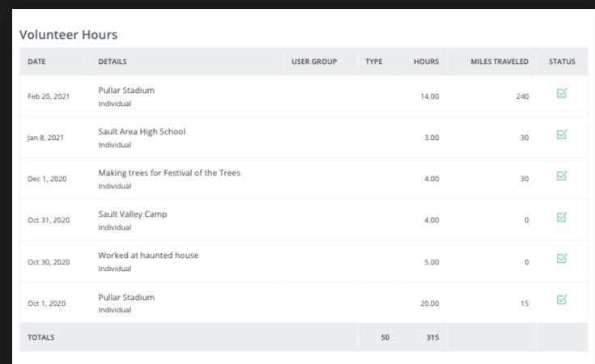
Task: Open Making trees for Festival of the Trees
Action: point(169,173)
